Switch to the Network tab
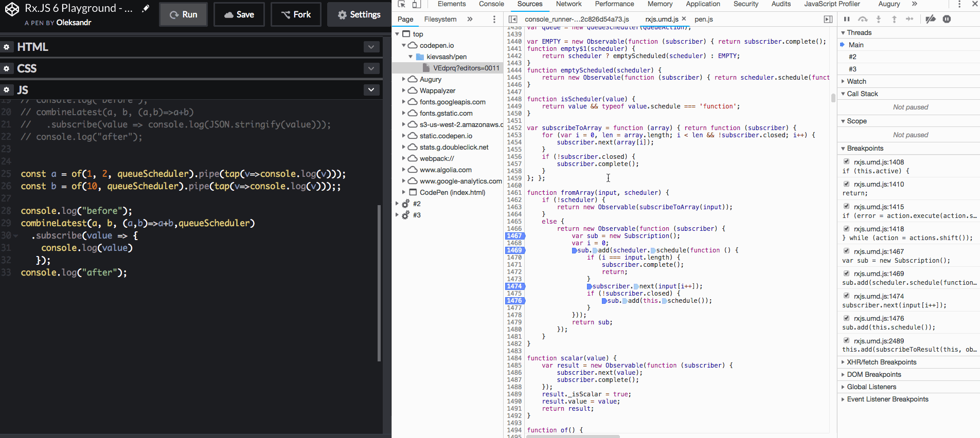The image size is (980, 438). (x=568, y=4)
